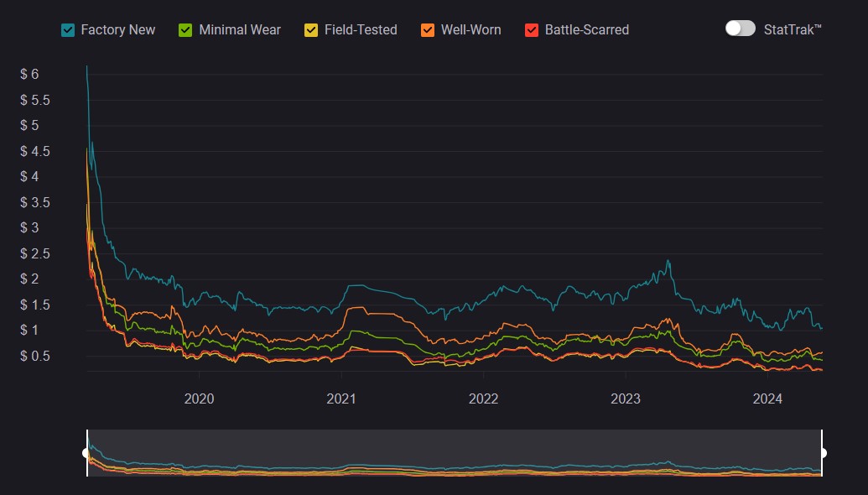Grab the left range slider handle

pyautogui.click(x=86, y=453)
